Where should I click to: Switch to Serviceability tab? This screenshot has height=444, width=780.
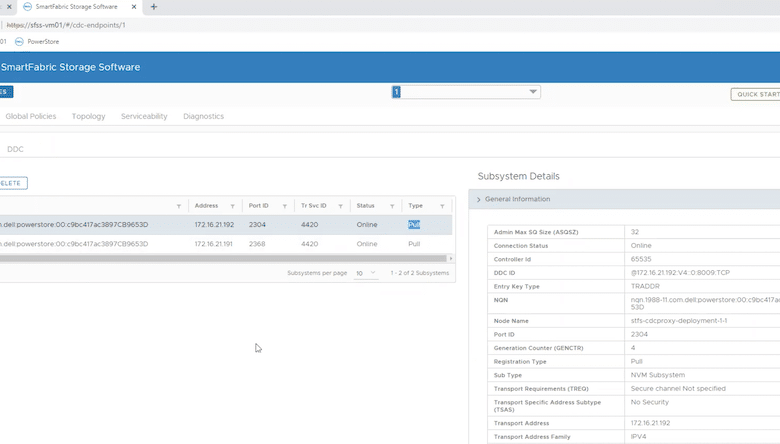point(144,116)
